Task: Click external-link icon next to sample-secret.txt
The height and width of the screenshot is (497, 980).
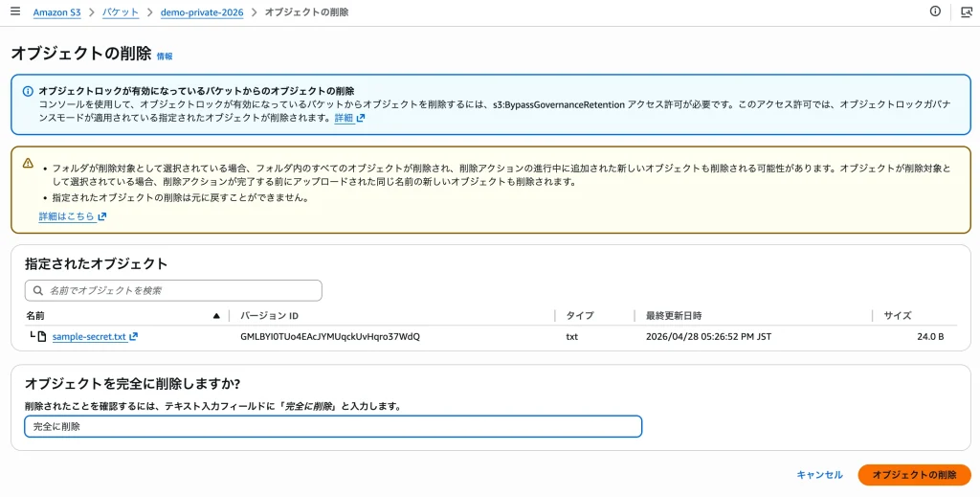Action: [x=134, y=336]
